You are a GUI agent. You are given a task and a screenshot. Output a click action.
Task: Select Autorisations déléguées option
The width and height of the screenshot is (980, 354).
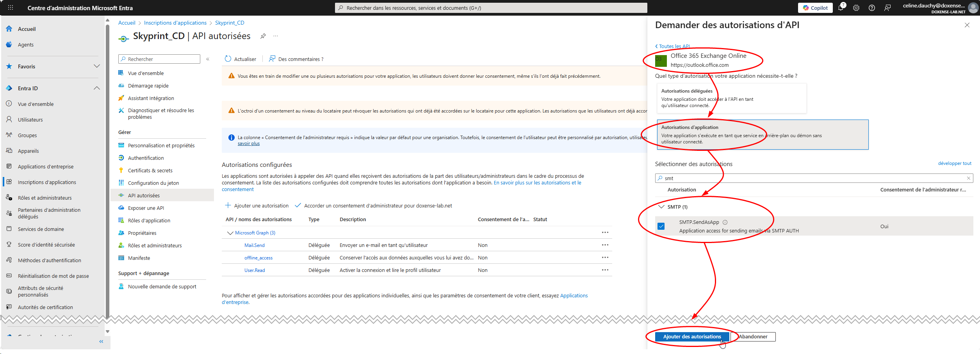(x=732, y=98)
